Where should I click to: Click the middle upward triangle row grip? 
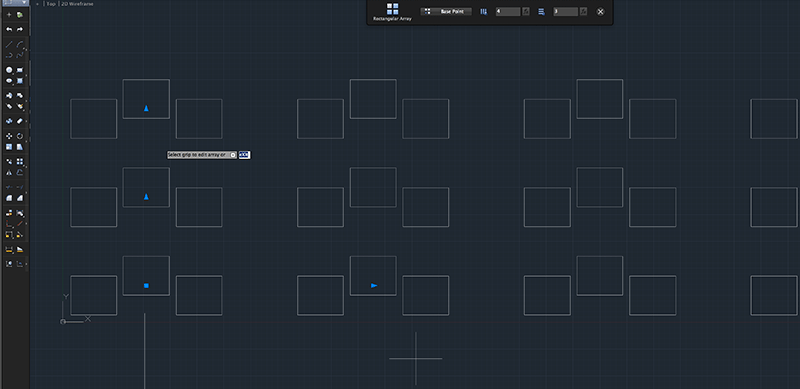pos(146,197)
